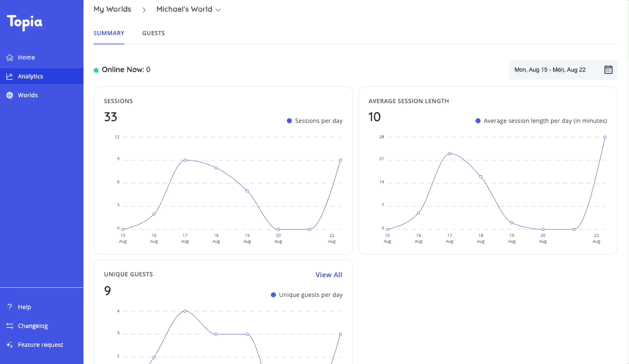The height and width of the screenshot is (364, 629).
Task: Click the Sessions chart point for 17 Aug
Action: (x=185, y=160)
